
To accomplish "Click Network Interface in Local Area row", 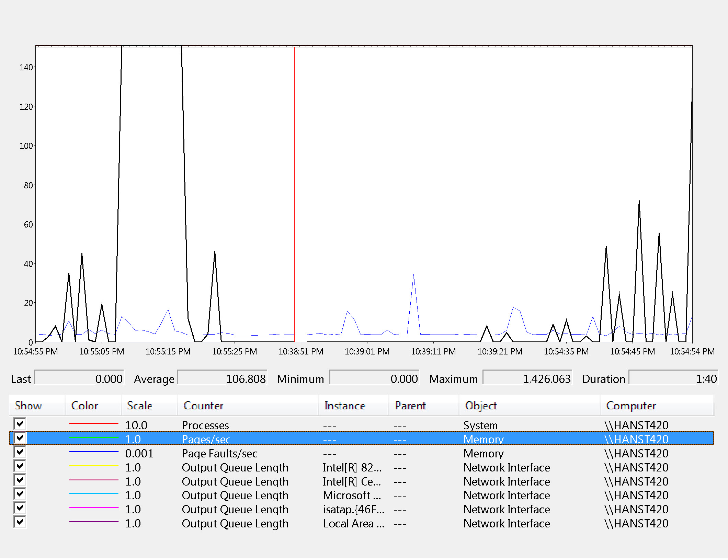I will (507, 524).
